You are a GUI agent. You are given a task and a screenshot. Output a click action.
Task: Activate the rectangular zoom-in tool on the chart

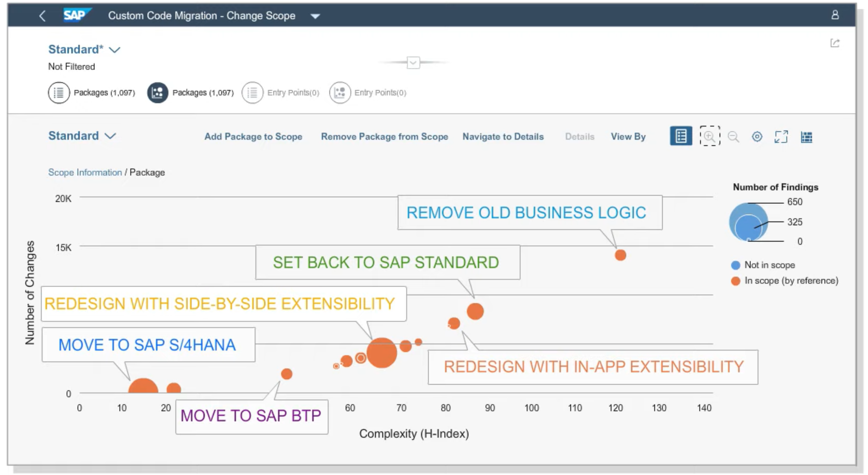click(x=710, y=136)
